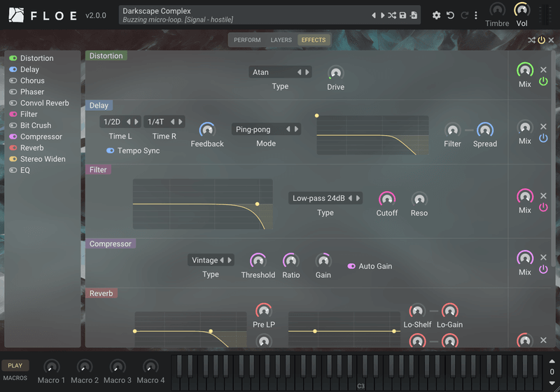Viewport: 560px width, 392px height.
Task: Toggle Tempo Sync switch in Delay
Action: tap(111, 150)
